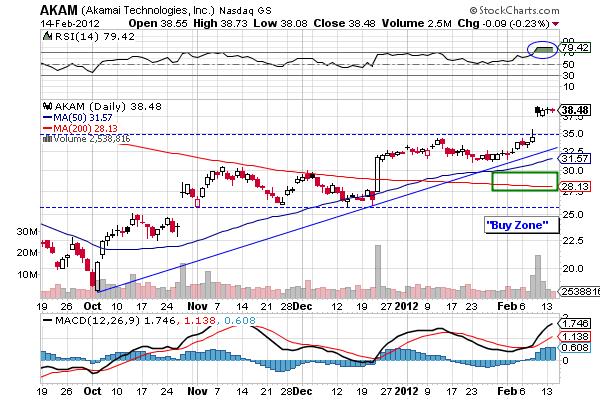Select the 14-Feb-2012 date label

tap(70, 23)
